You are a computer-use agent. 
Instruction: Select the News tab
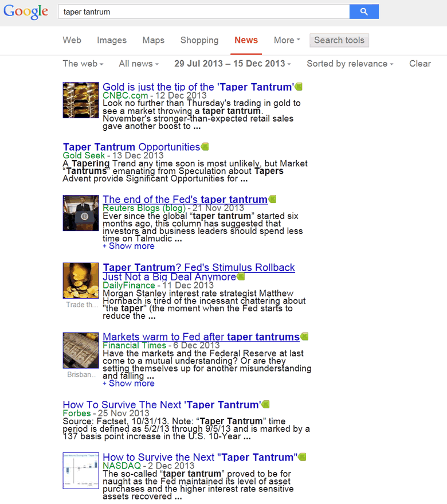[246, 40]
